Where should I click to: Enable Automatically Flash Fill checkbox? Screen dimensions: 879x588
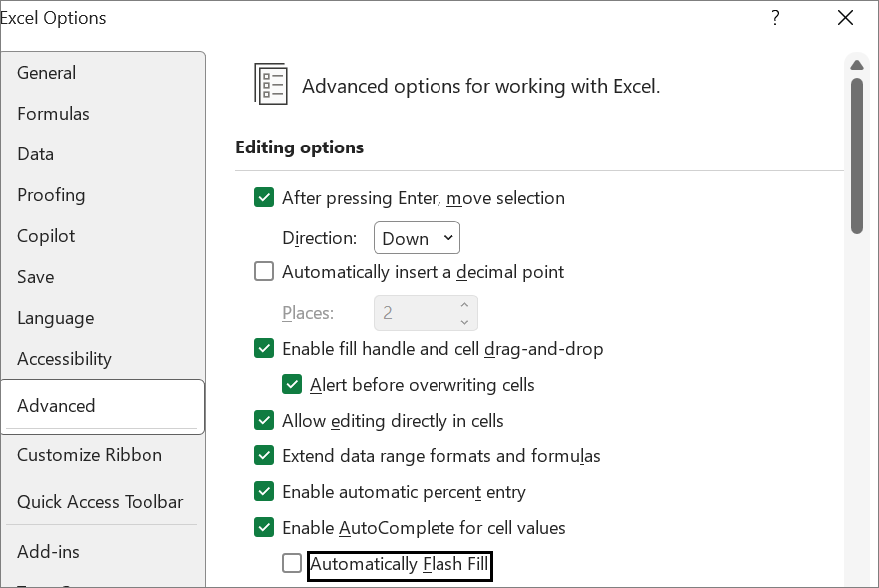pyautogui.click(x=292, y=564)
